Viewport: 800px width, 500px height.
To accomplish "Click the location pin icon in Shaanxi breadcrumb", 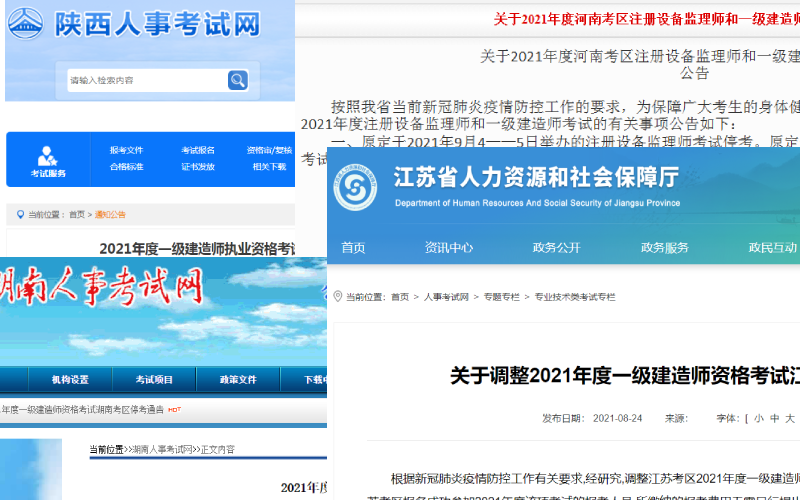I will coord(18,214).
